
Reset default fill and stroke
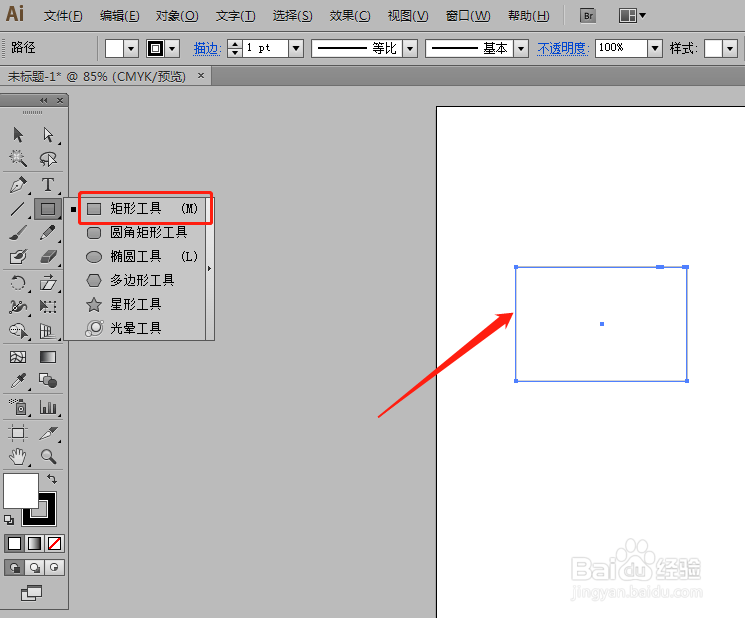(x=9, y=520)
